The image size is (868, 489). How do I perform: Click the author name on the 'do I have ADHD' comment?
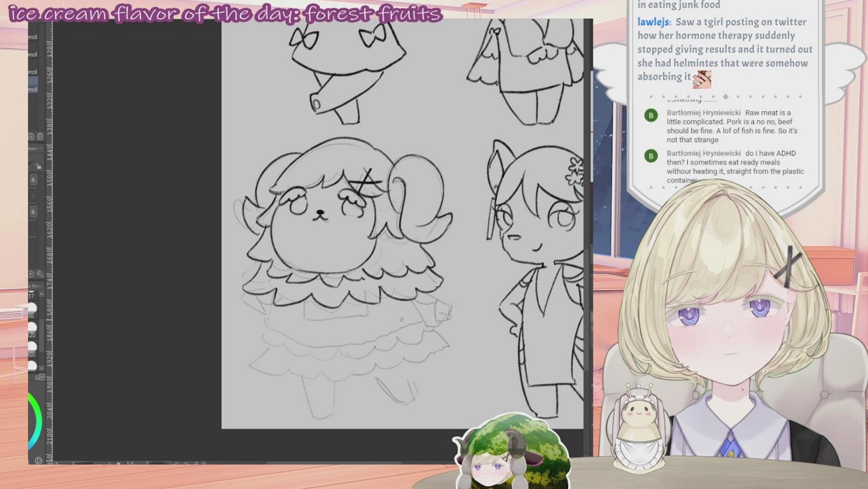point(703,153)
